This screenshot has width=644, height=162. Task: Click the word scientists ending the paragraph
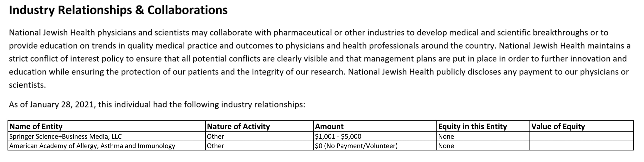tap(27, 85)
